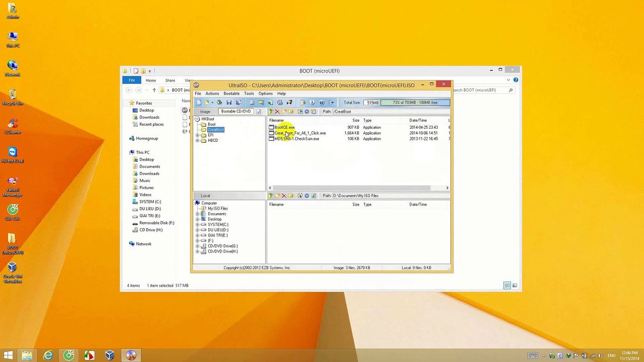Open the Home tab in the Explorer window
This screenshot has height=362, width=644.
(x=151, y=80)
